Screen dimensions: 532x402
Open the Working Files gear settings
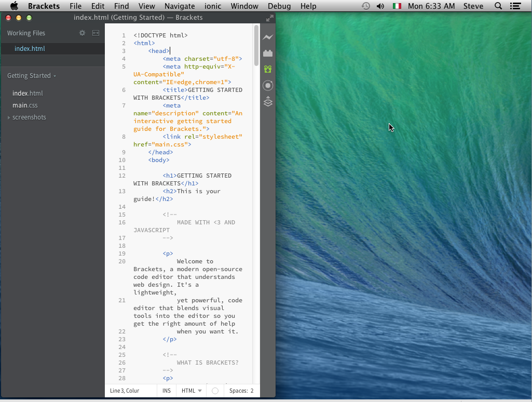(x=82, y=33)
